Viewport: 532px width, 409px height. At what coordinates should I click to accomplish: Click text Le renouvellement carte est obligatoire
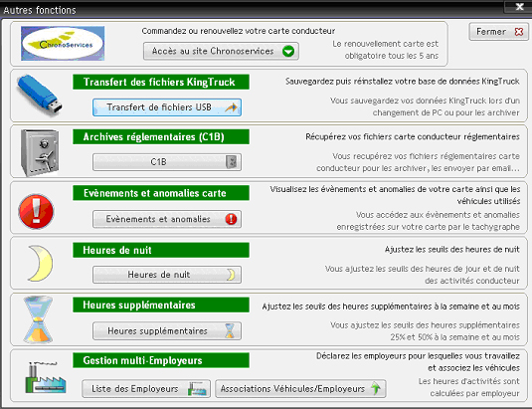tap(385, 50)
